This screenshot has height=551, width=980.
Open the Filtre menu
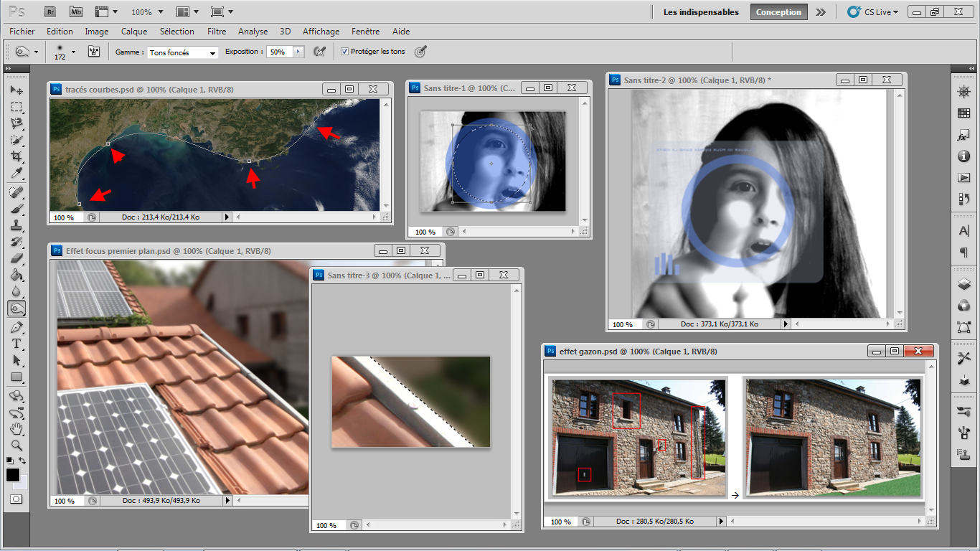pos(216,32)
